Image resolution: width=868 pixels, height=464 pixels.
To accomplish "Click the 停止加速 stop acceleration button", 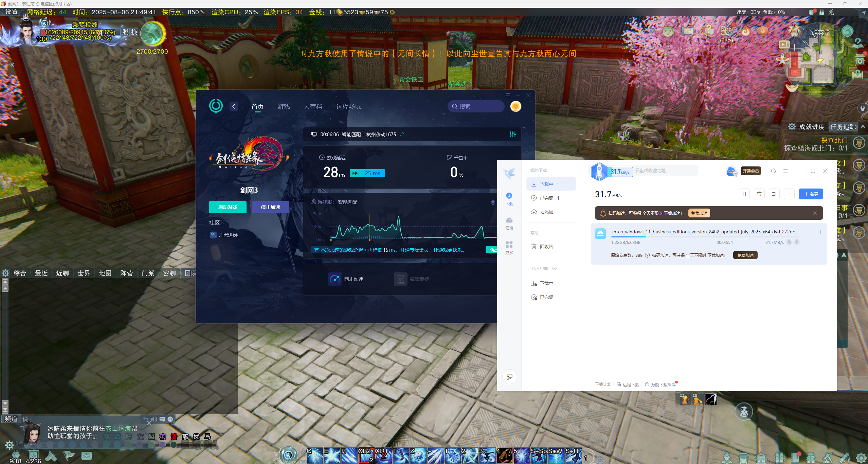I will coord(270,207).
